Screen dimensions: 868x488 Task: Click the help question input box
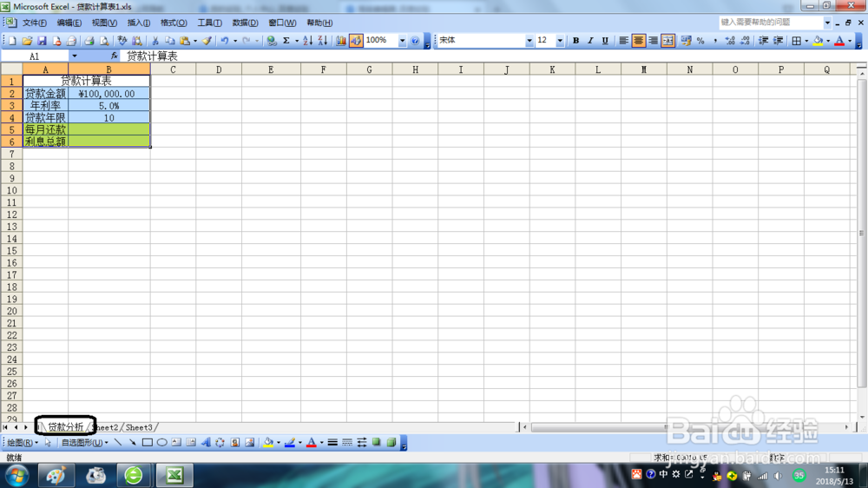coord(771,23)
